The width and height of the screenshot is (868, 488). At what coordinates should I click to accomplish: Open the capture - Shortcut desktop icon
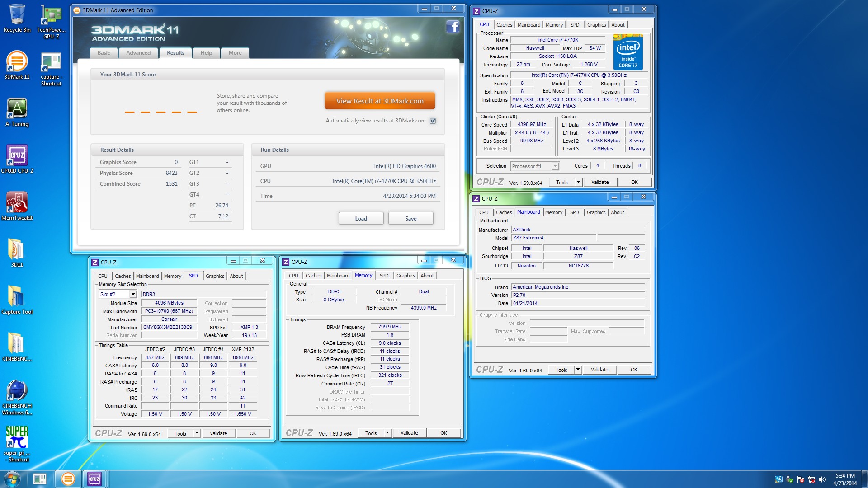51,69
